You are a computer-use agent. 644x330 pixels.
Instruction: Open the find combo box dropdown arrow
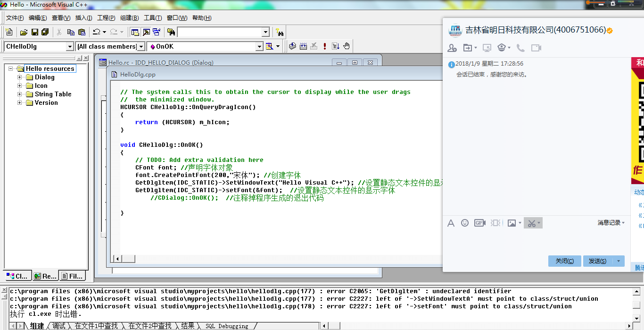[265, 32]
